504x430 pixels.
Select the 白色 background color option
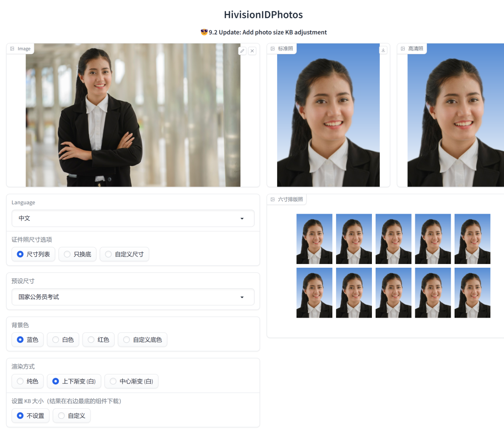pos(63,340)
